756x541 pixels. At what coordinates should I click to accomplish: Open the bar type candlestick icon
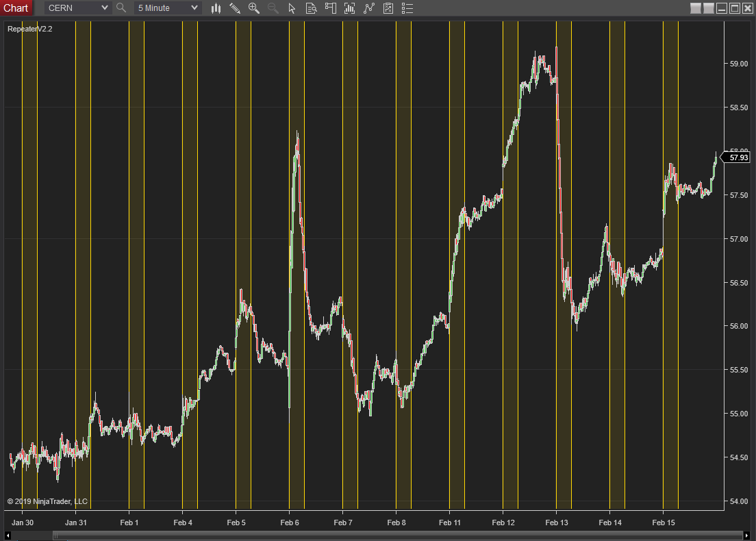click(x=216, y=8)
